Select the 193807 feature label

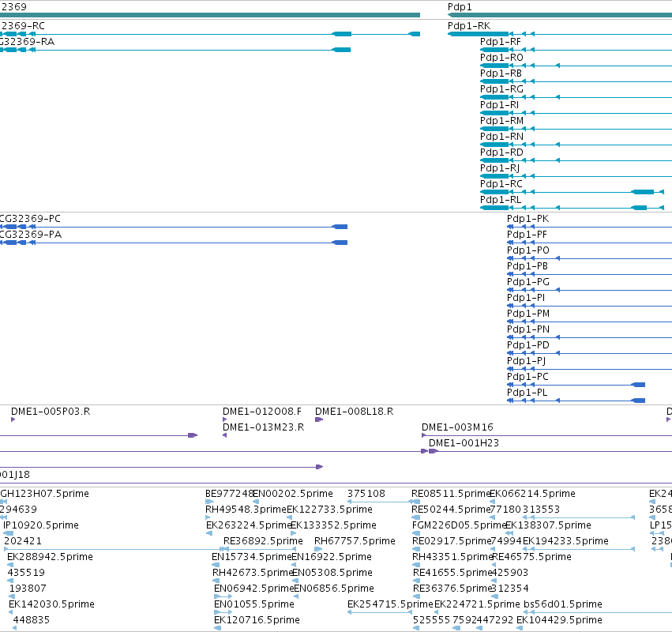pos(28,589)
